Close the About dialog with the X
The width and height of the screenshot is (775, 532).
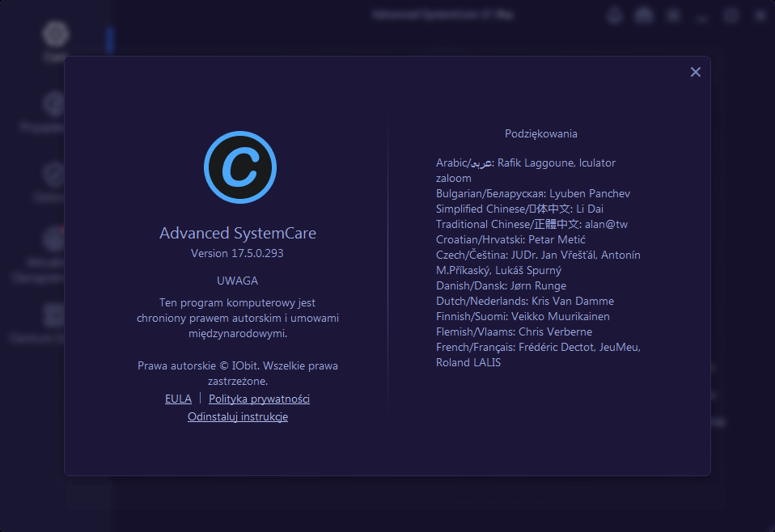696,72
